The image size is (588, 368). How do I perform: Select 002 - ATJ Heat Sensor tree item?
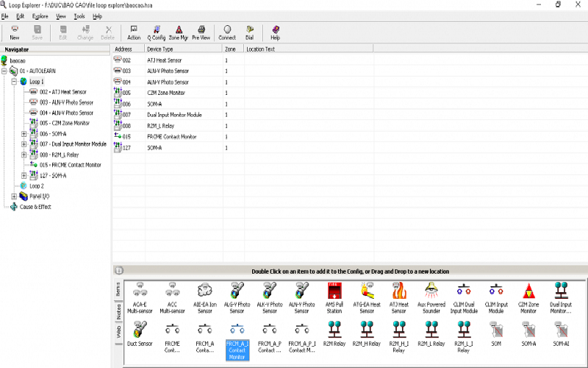[x=63, y=92]
